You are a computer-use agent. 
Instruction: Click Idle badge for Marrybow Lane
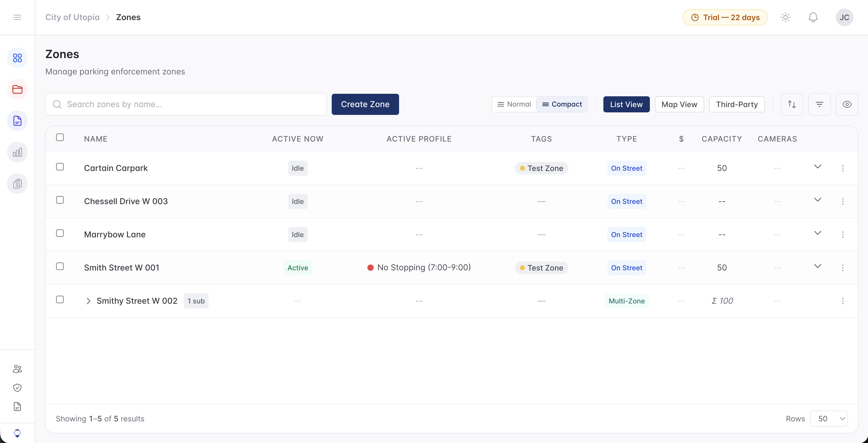(298, 235)
